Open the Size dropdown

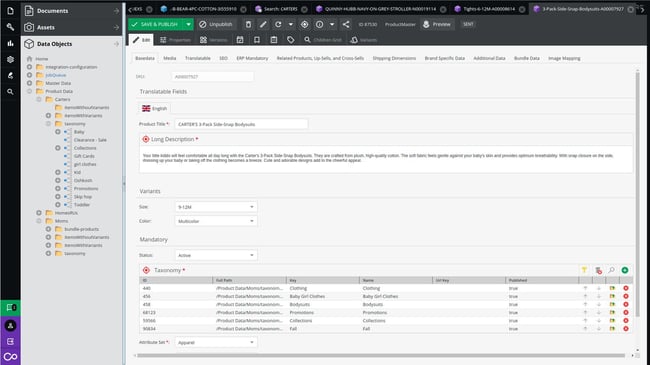point(216,207)
